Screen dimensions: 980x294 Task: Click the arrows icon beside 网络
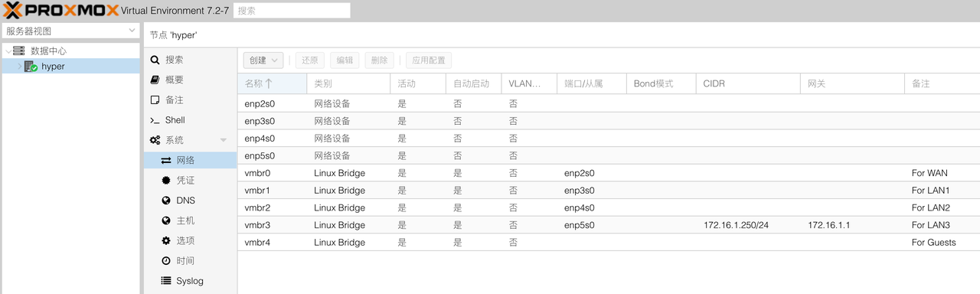pos(166,160)
